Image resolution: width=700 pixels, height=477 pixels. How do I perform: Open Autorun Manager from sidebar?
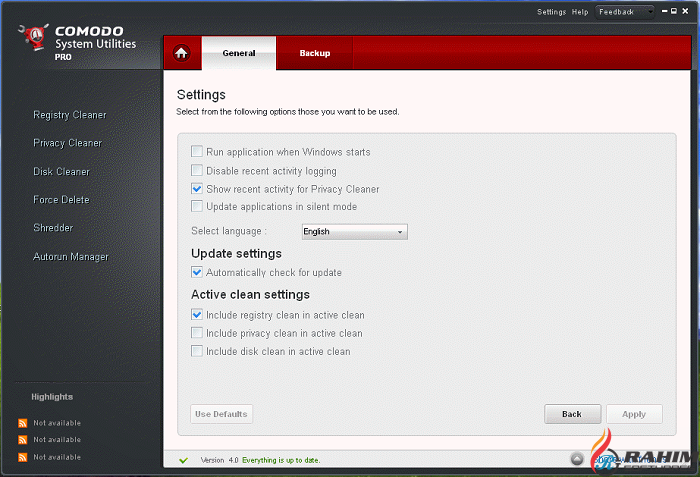[x=71, y=257]
